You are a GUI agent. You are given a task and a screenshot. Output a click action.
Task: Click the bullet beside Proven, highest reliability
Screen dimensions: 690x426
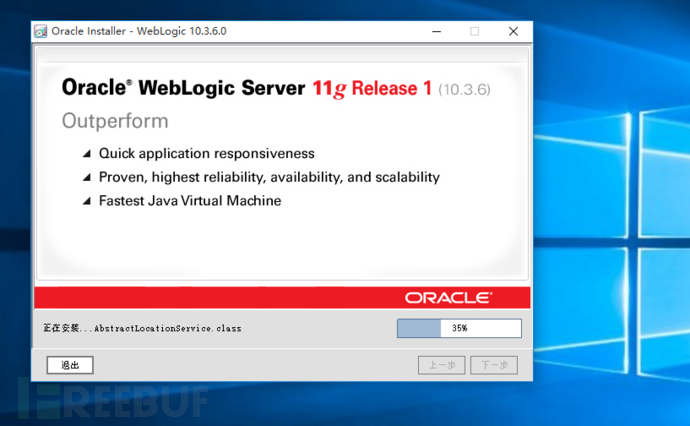click(87, 178)
